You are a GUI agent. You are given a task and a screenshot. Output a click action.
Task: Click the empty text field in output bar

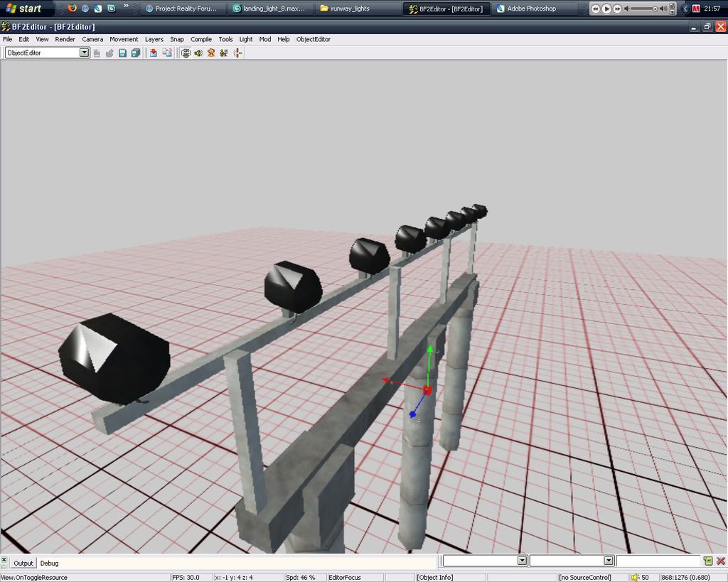(x=658, y=561)
